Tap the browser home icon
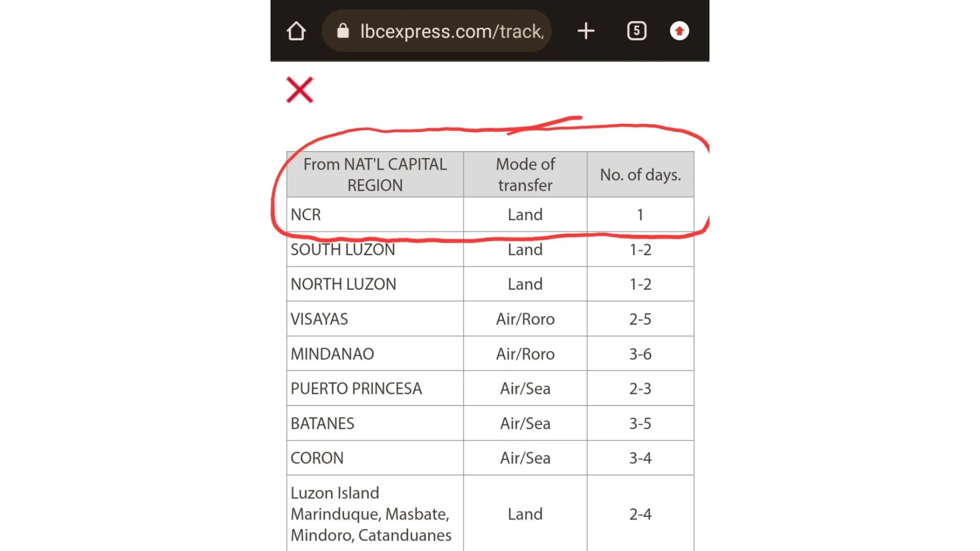 (296, 31)
